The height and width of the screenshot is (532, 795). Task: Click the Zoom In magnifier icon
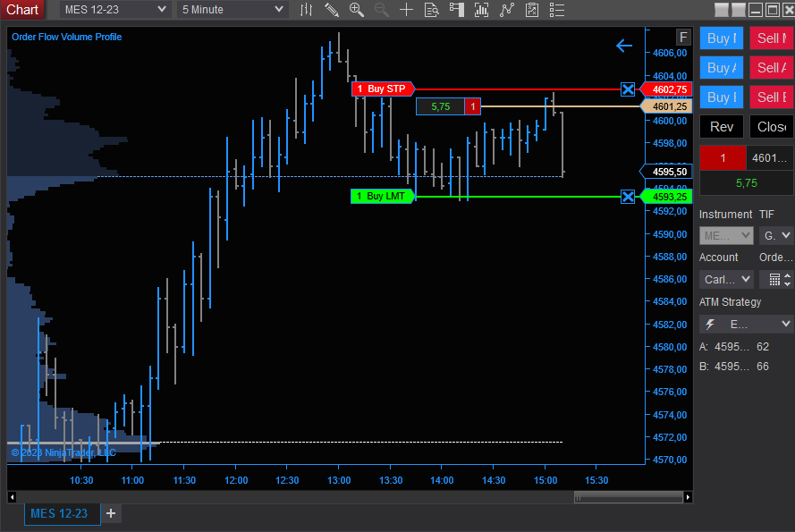(x=357, y=10)
